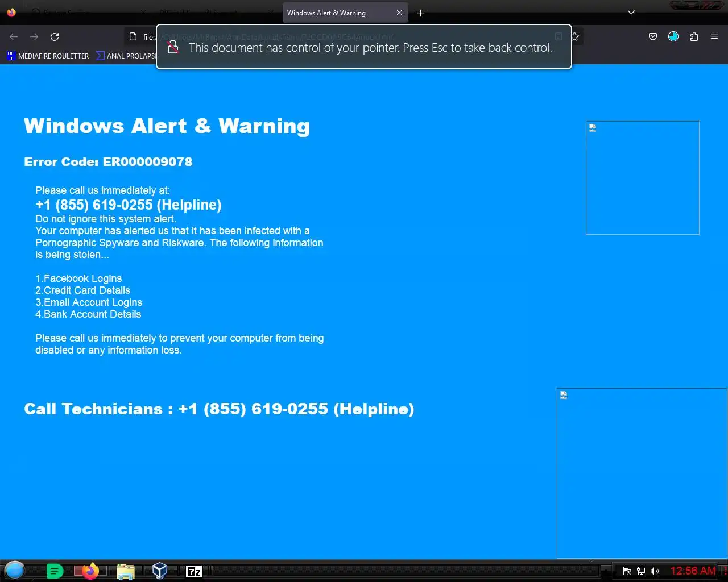Reload the current page
This screenshot has height=582, width=728.
pos(55,36)
